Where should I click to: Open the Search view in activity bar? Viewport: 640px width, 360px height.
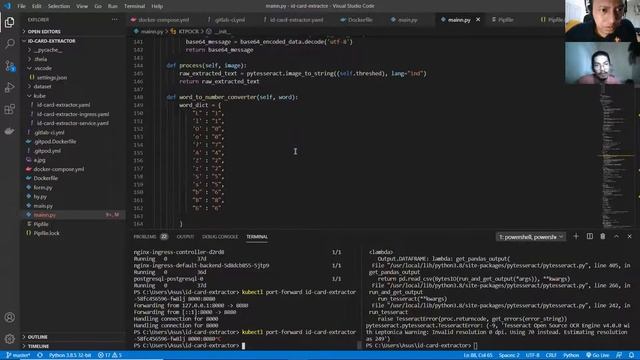[9, 44]
